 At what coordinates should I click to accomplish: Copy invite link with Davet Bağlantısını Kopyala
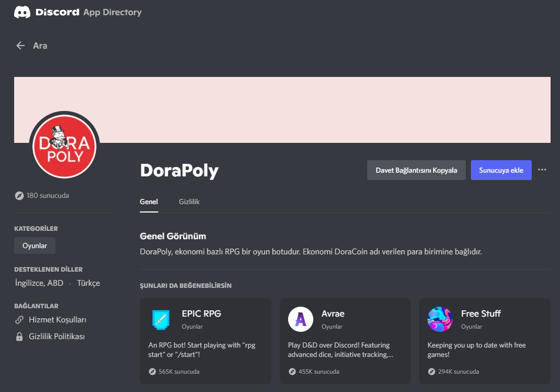416,170
